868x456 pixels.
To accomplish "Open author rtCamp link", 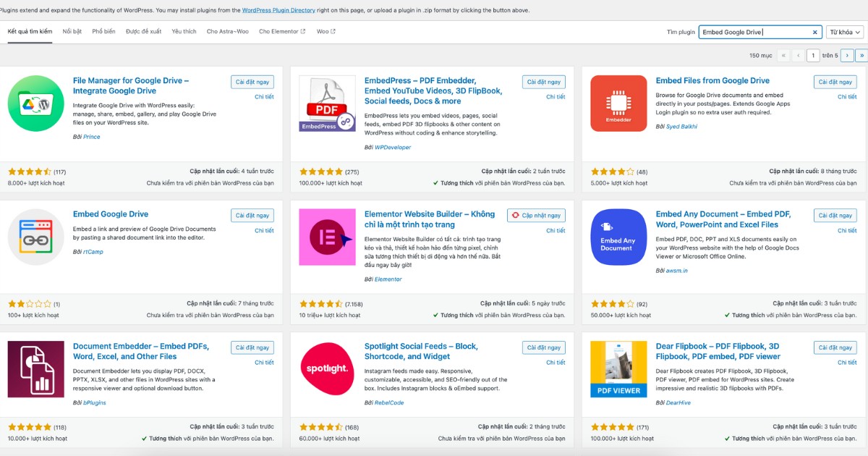I will (93, 252).
